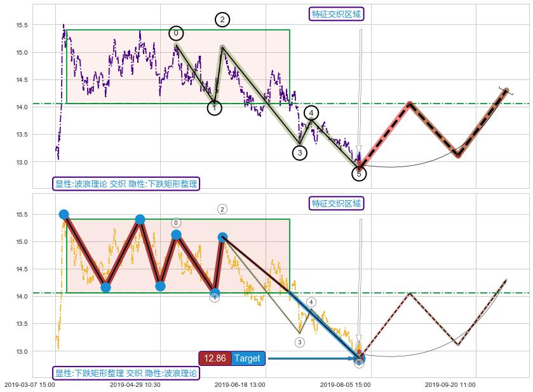This screenshot has width=533, height=392.
Task: Select wave marker 5 in upper chart
Action: [359, 173]
